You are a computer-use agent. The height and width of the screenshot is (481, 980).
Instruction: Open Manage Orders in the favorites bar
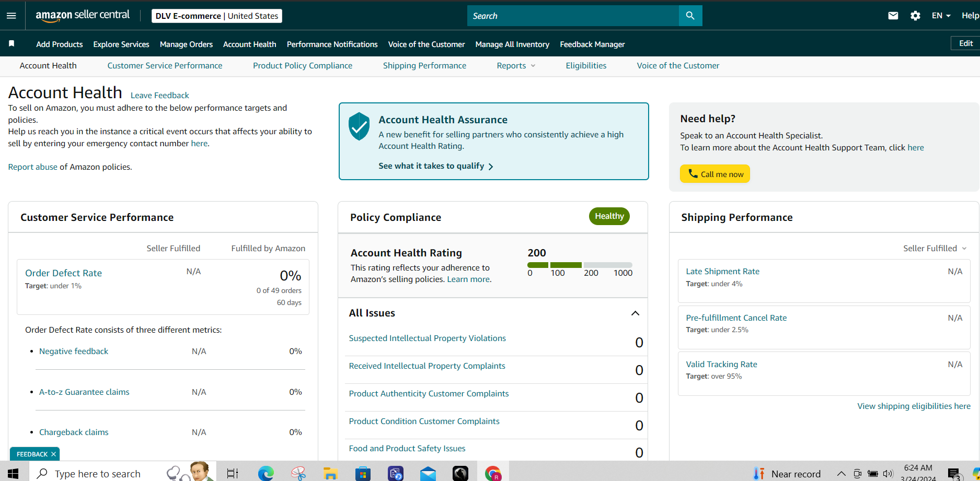point(186,44)
